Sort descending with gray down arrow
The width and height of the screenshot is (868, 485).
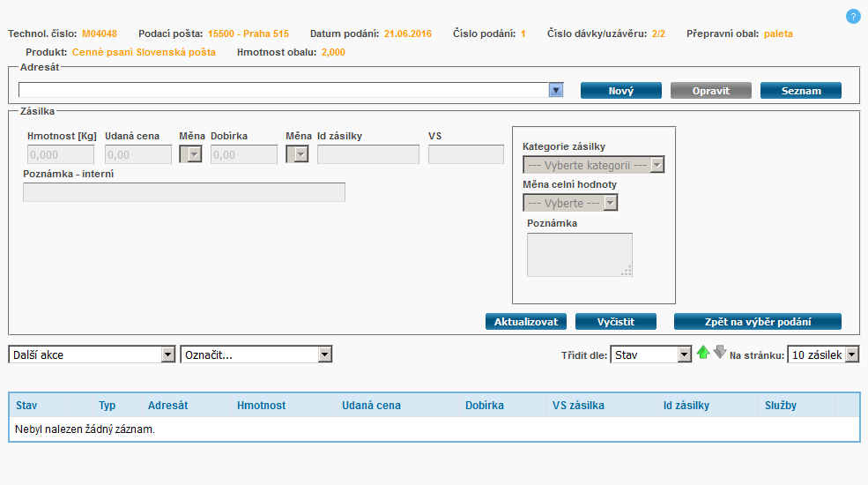pyautogui.click(x=720, y=353)
